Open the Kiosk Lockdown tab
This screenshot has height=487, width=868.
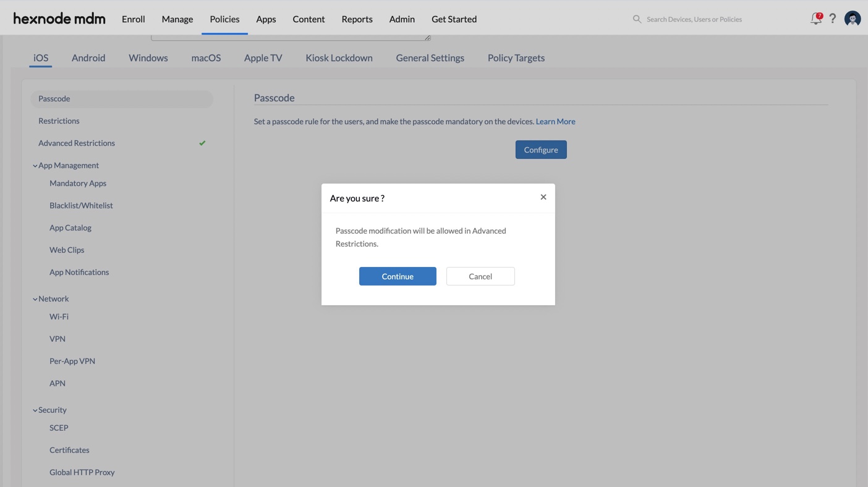339,57
